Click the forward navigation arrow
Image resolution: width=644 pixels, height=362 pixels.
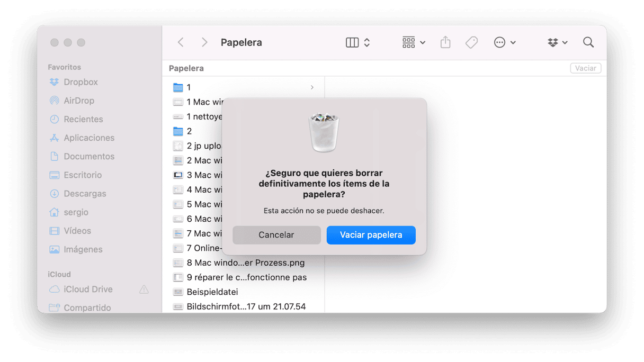click(x=204, y=42)
